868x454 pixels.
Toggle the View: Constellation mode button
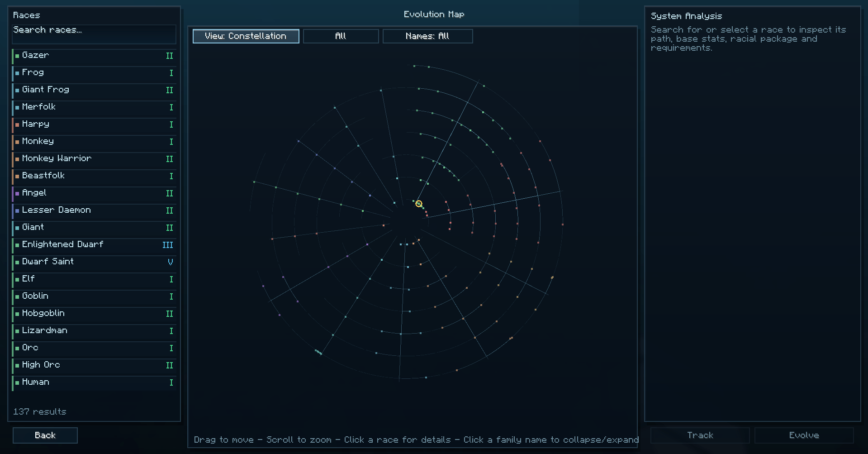pyautogui.click(x=246, y=36)
